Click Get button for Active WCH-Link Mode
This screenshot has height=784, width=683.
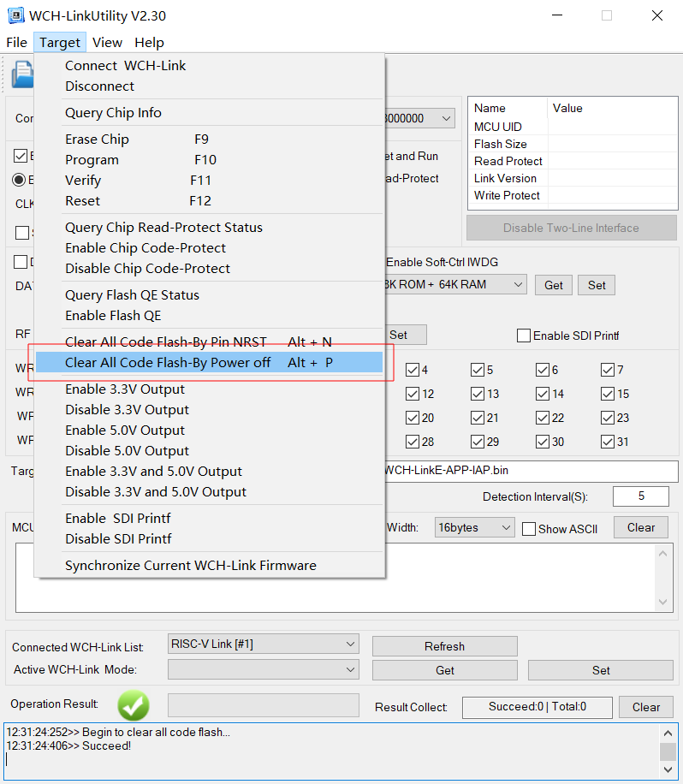coord(444,670)
